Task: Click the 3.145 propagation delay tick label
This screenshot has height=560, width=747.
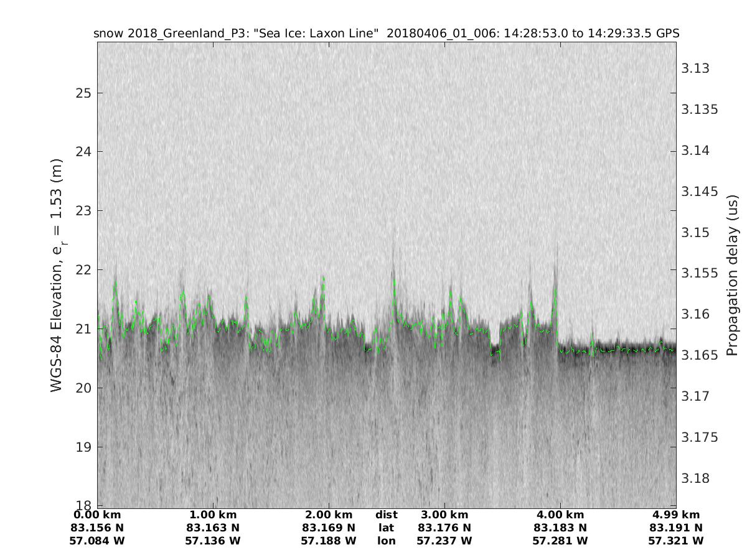Action: (x=699, y=191)
